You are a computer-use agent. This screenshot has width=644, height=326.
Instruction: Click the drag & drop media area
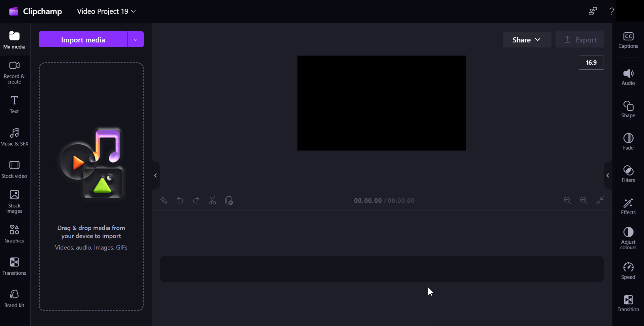(91, 187)
